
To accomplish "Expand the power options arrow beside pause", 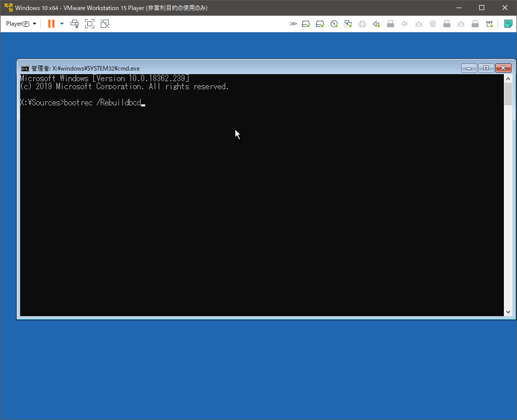I will [x=61, y=24].
